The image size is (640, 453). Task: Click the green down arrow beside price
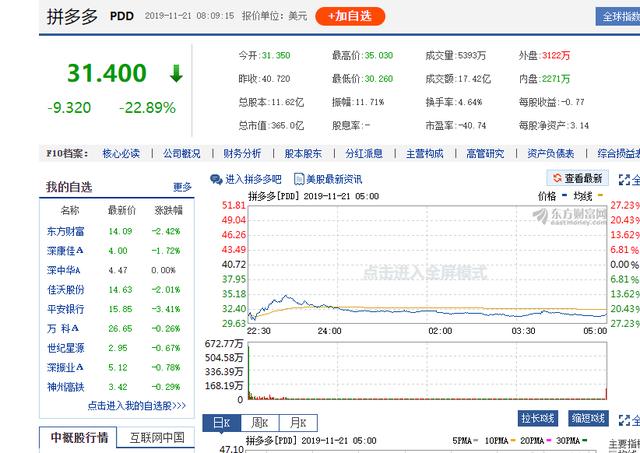176,73
